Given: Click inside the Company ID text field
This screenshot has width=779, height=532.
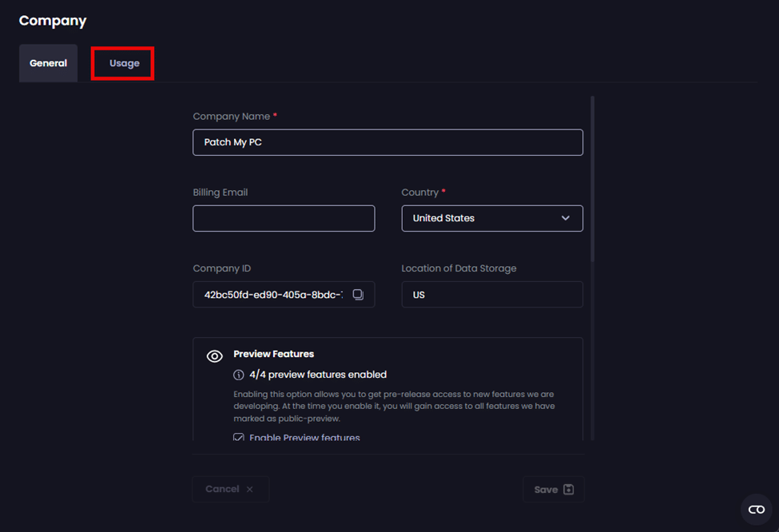Looking at the screenshot, I should pyautogui.click(x=272, y=295).
